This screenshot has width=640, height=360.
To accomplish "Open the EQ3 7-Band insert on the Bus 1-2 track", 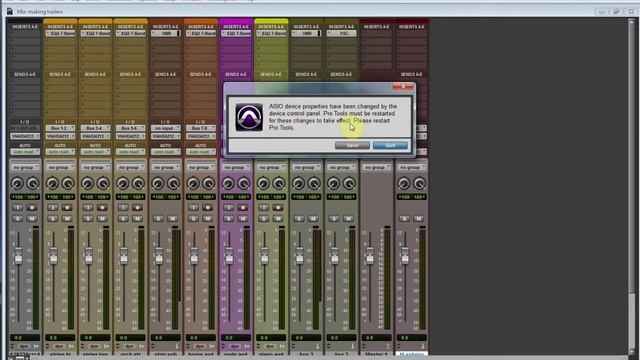I will (x=60, y=33).
